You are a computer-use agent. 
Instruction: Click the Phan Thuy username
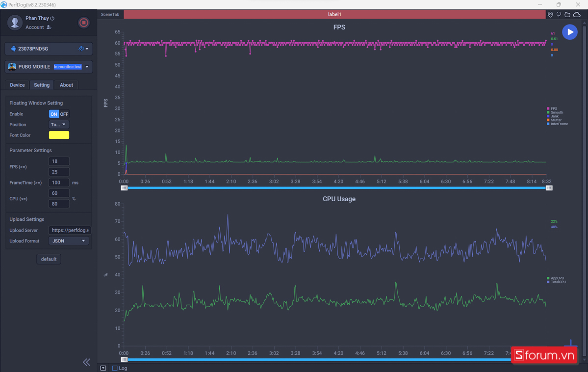click(37, 18)
